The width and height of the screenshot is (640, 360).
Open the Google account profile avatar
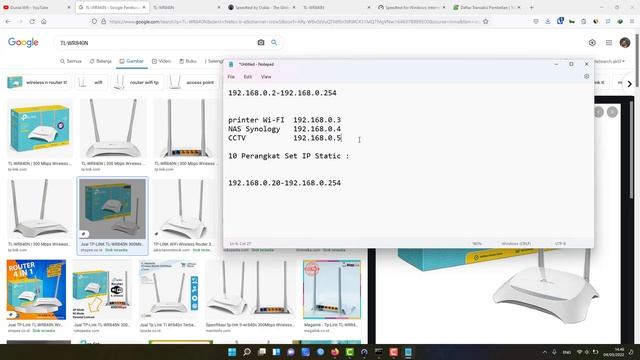624,42
